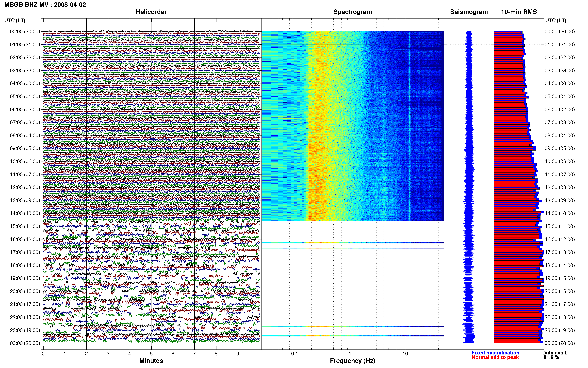Click the left '23:00 (19:00)' time label

(25, 330)
